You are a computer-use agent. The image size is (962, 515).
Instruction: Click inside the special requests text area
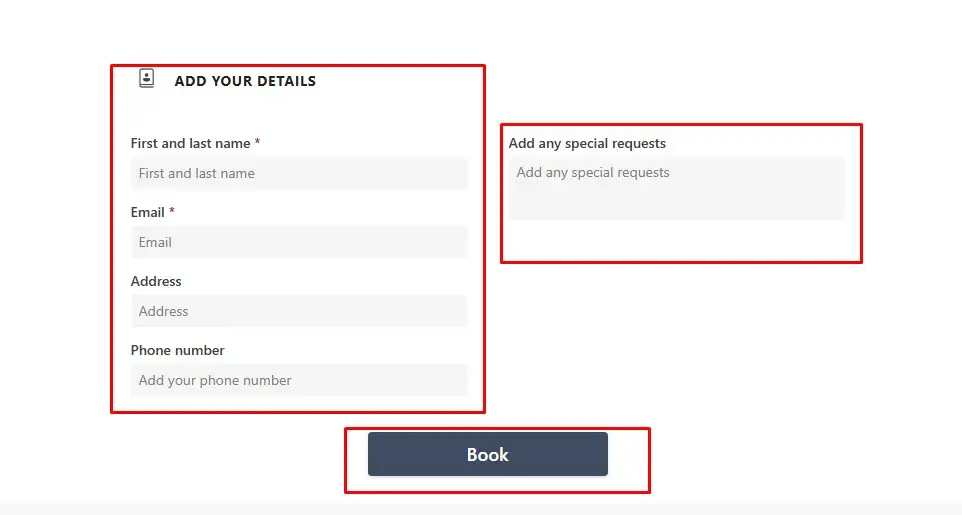click(x=677, y=188)
